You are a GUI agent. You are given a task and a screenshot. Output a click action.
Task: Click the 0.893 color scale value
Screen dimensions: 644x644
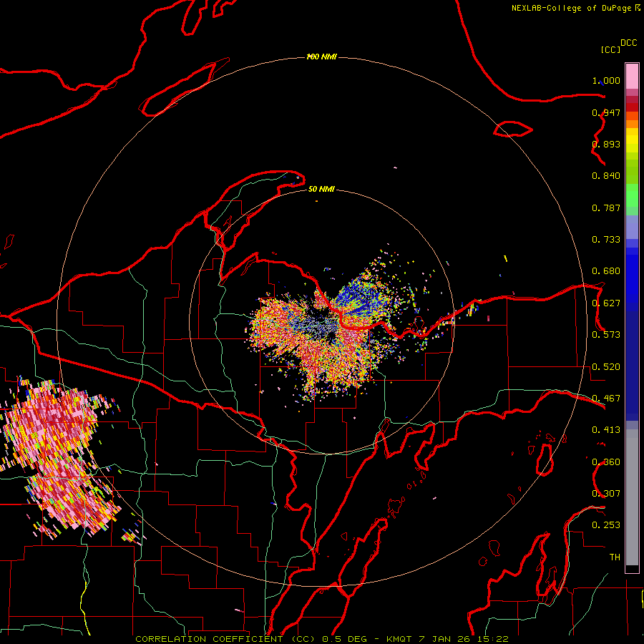[606, 144]
